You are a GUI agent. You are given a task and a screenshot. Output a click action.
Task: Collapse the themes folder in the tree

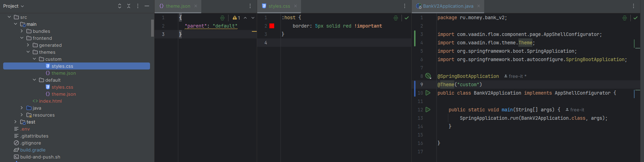click(x=28, y=52)
